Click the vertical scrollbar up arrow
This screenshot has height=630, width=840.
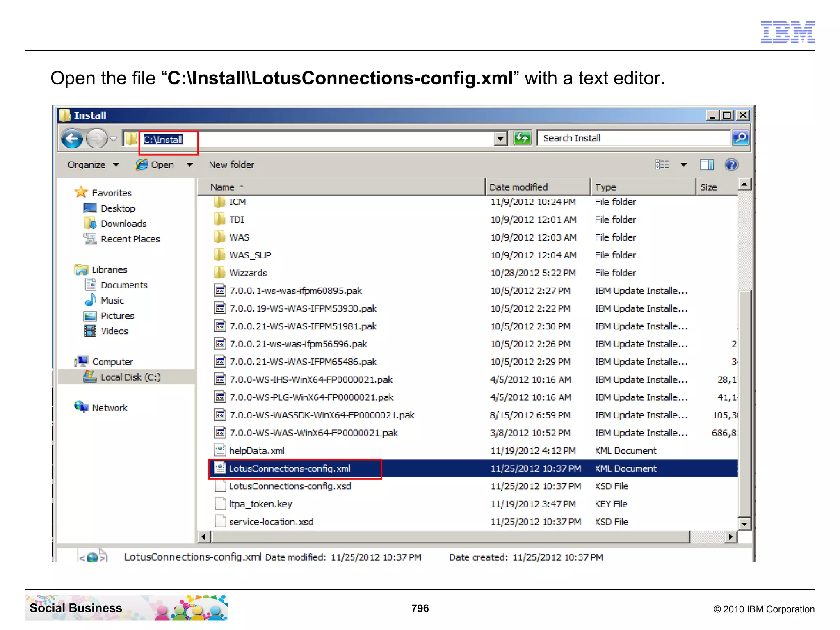(x=744, y=185)
